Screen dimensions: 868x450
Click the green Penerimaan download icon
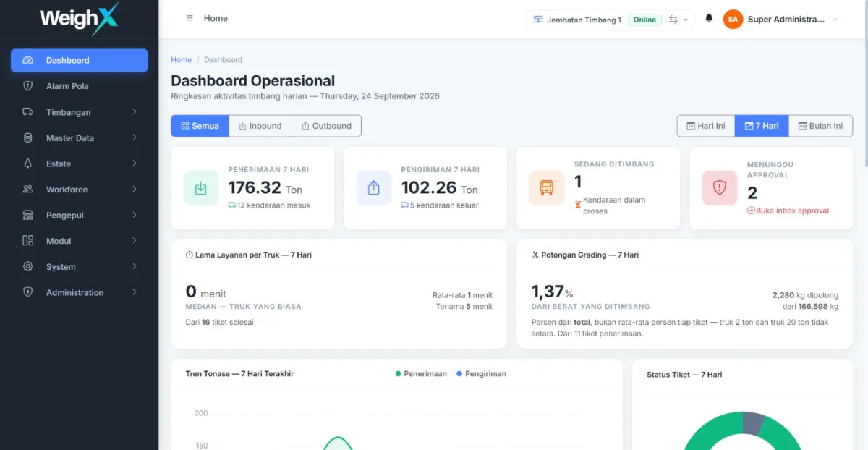(200, 188)
